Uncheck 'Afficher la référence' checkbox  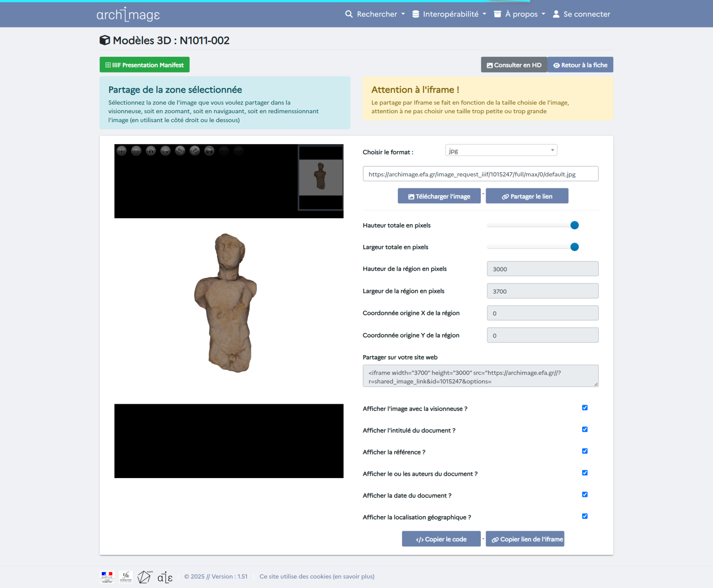coord(585,451)
